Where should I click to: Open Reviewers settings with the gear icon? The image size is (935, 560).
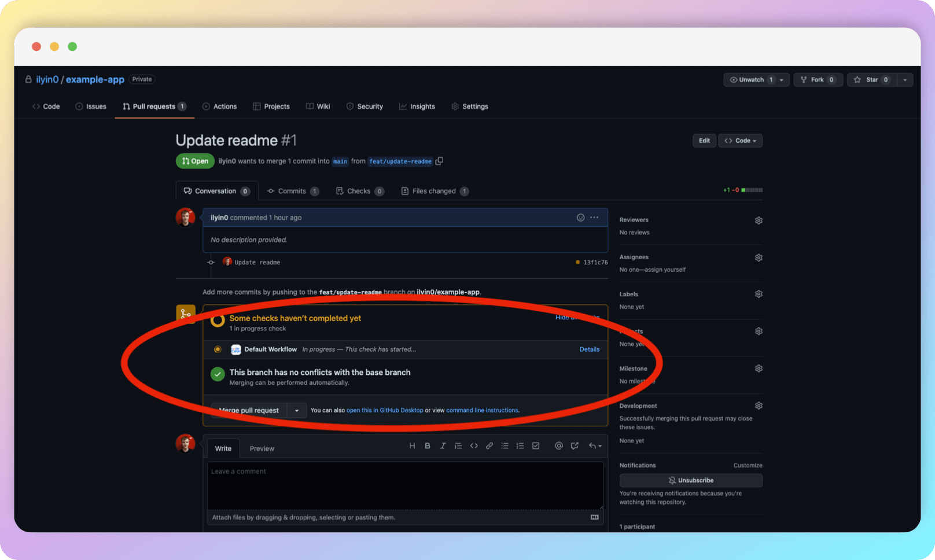(759, 220)
